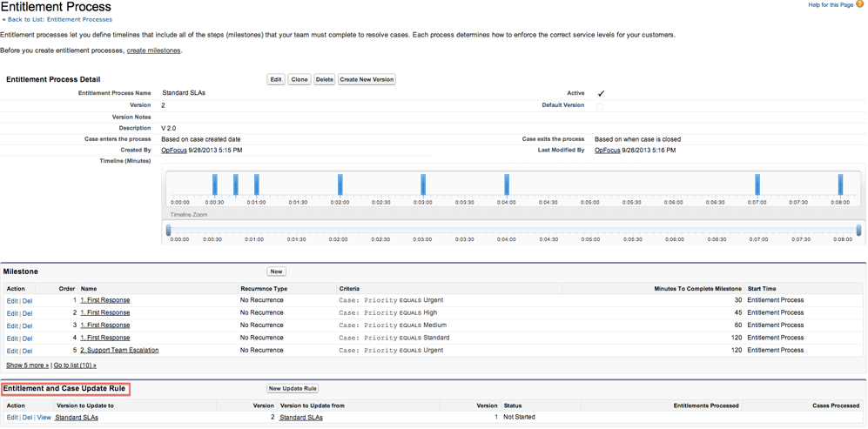
Task: Open the Help for this Page icon
Action: coord(859,4)
